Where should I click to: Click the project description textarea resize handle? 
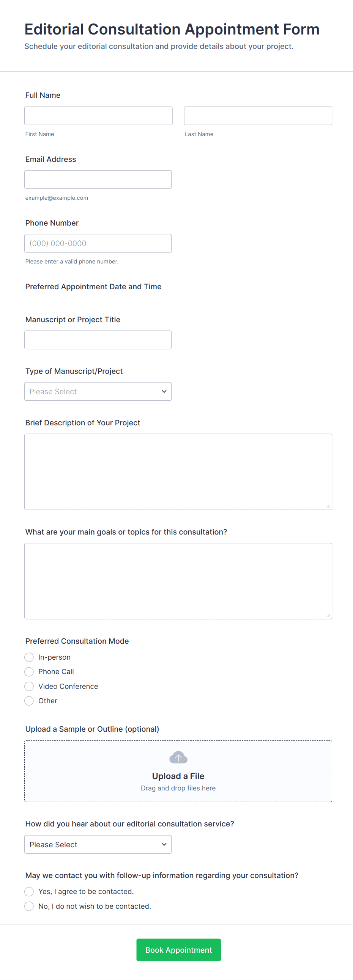point(328,506)
